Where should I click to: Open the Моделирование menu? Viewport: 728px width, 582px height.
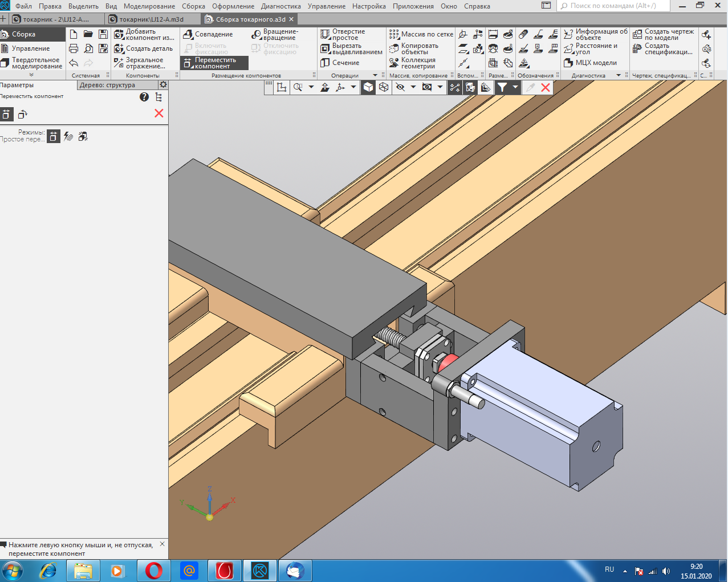(x=149, y=6)
